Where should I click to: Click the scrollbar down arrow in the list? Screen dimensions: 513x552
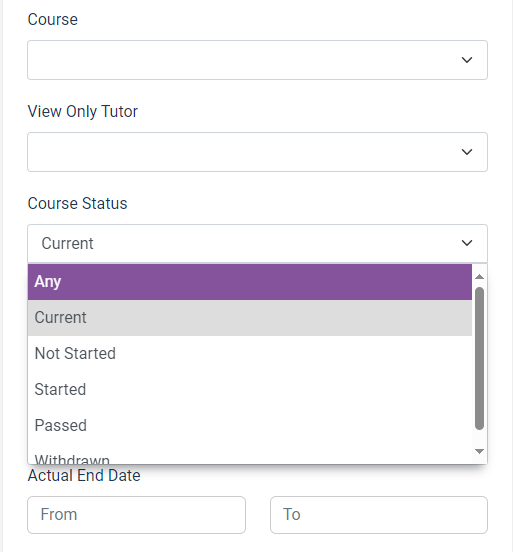tap(479, 451)
